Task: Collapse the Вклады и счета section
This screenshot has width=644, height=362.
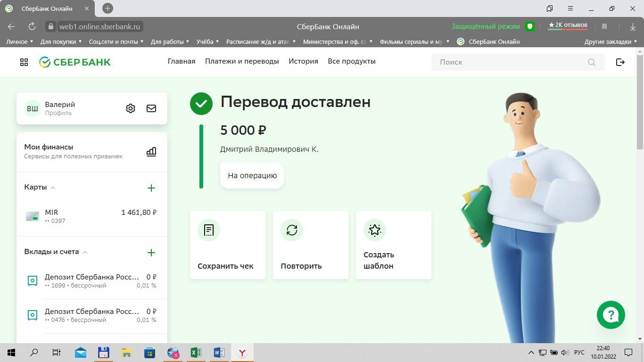Action: pyautogui.click(x=85, y=252)
